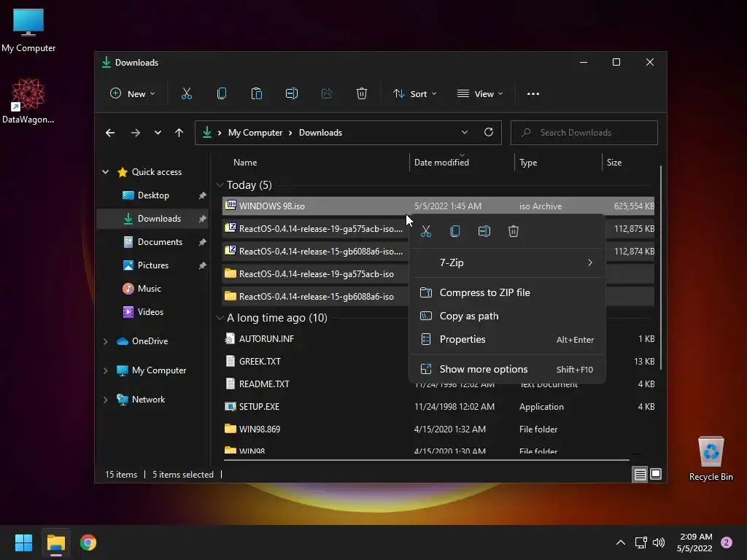Switch to large thumbnails view icon in status bar
Screen dimensions: 747x560
click(656, 474)
